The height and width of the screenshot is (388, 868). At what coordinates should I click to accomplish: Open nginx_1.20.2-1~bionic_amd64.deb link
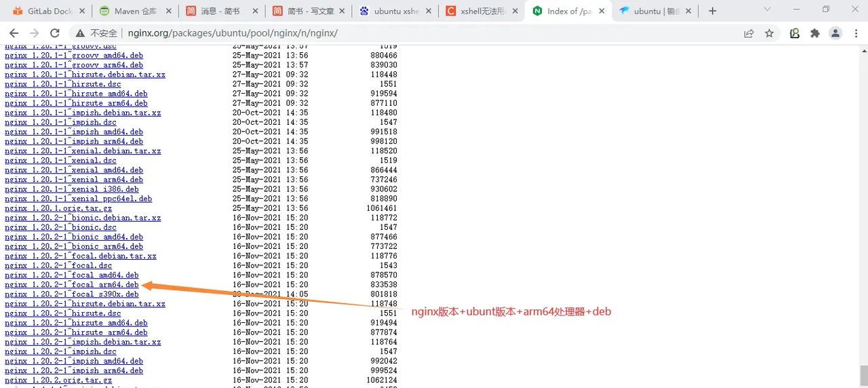pyautogui.click(x=74, y=237)
